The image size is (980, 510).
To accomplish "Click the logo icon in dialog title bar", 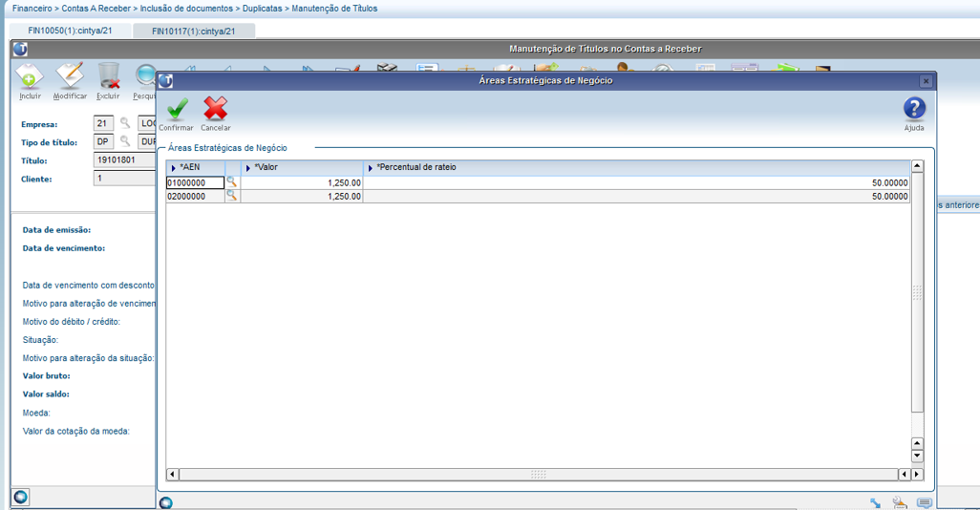I will (x=165, y=80).
